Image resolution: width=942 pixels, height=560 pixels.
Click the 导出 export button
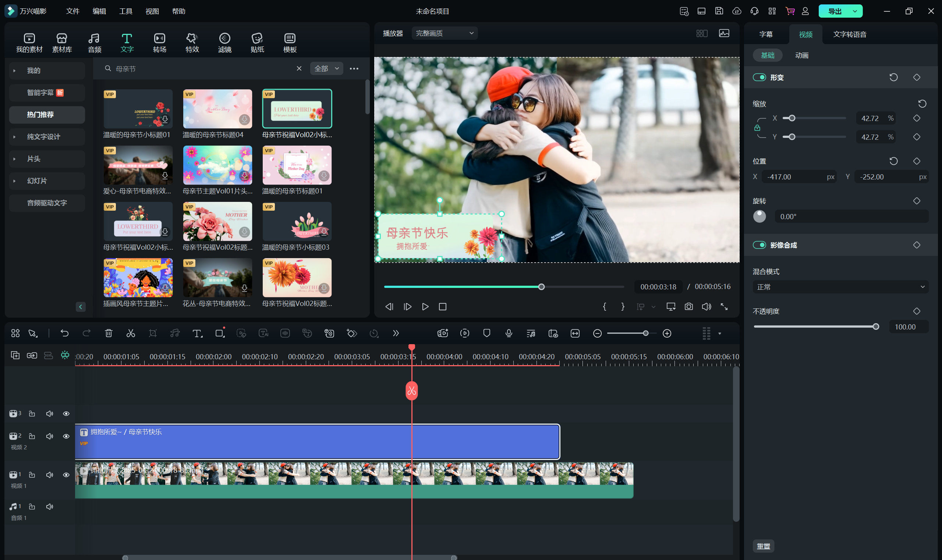(x=835, y=11)
